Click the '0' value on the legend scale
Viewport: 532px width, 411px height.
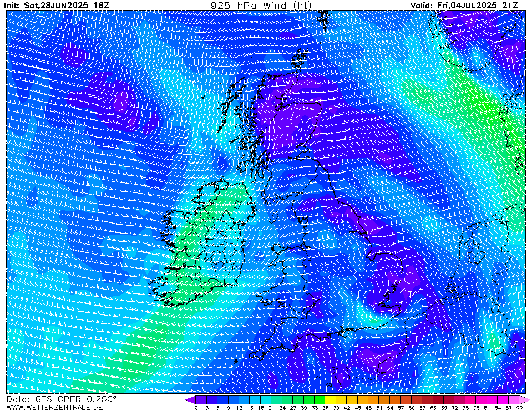tap(196, 408)
